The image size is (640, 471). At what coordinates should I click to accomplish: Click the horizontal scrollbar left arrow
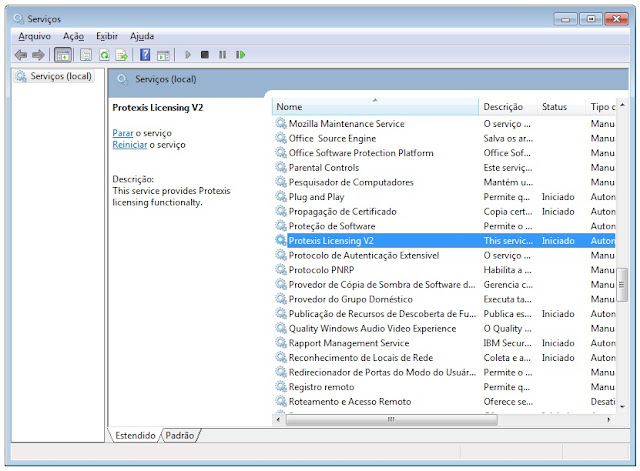coord(278,420)
